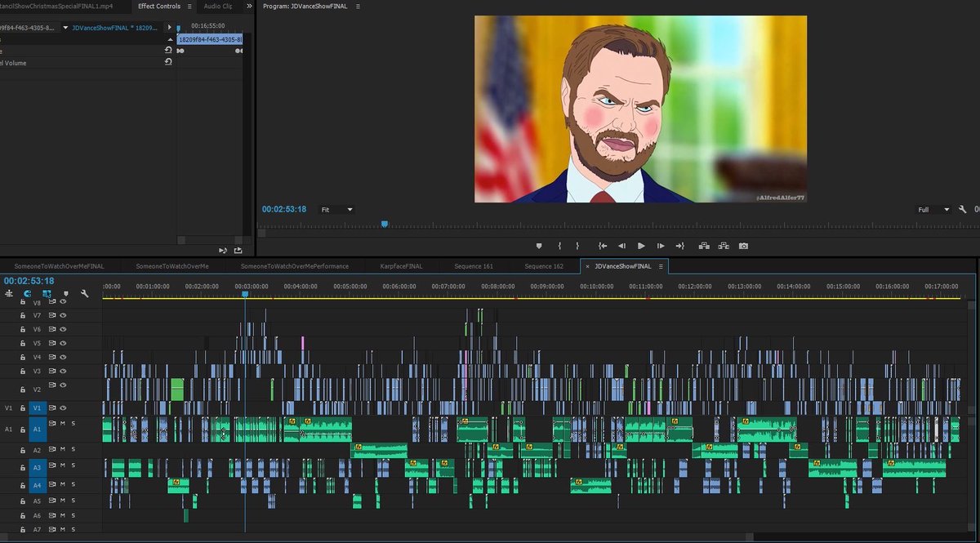Mute audio track A5
Image resolution: width=980 pixels, height=543 pixels.
(x=63, y=500)
